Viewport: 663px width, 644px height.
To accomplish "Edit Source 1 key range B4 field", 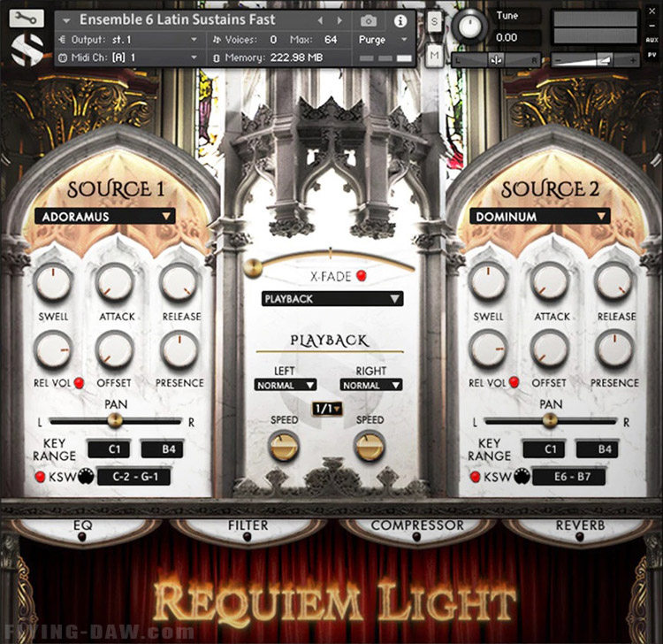I will [163, 448].
